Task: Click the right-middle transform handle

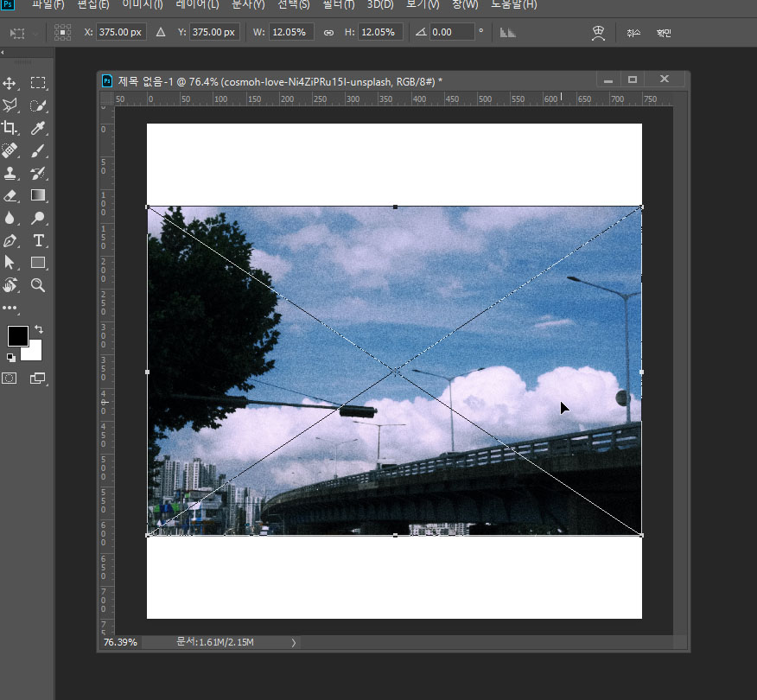Action: click(641, 372)
